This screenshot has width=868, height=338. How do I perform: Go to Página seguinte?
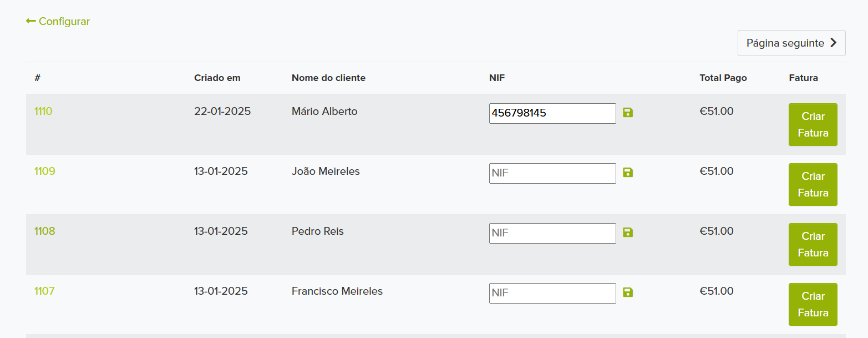point(791,43)
